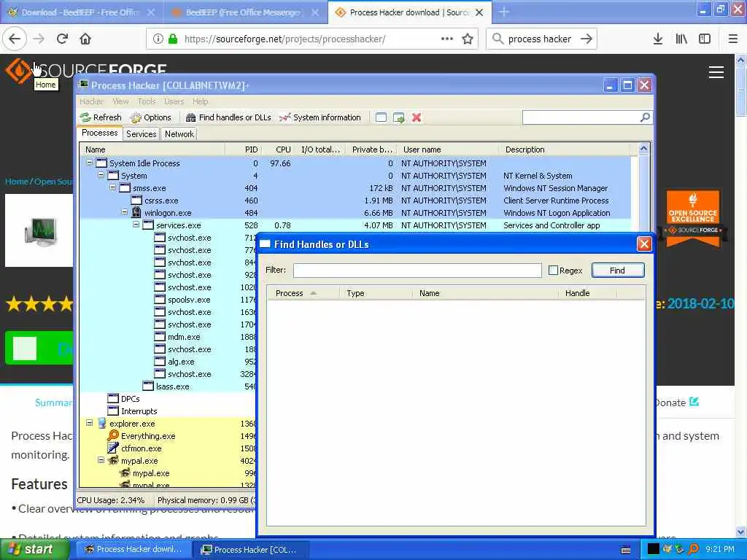The image size is (747, 560).
Task: Click process list scrollbar up arrow
Action: coord(643,149)
